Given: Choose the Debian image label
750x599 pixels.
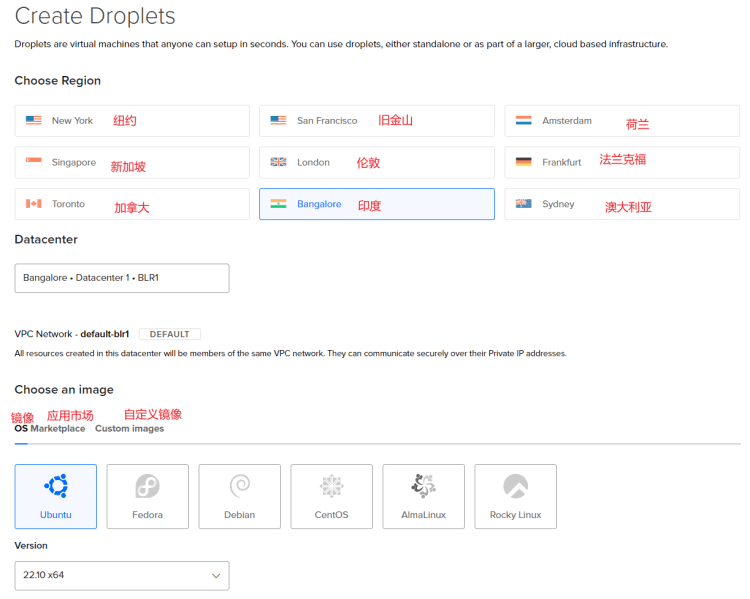Looking at the screenshot, I should [240, 515].
